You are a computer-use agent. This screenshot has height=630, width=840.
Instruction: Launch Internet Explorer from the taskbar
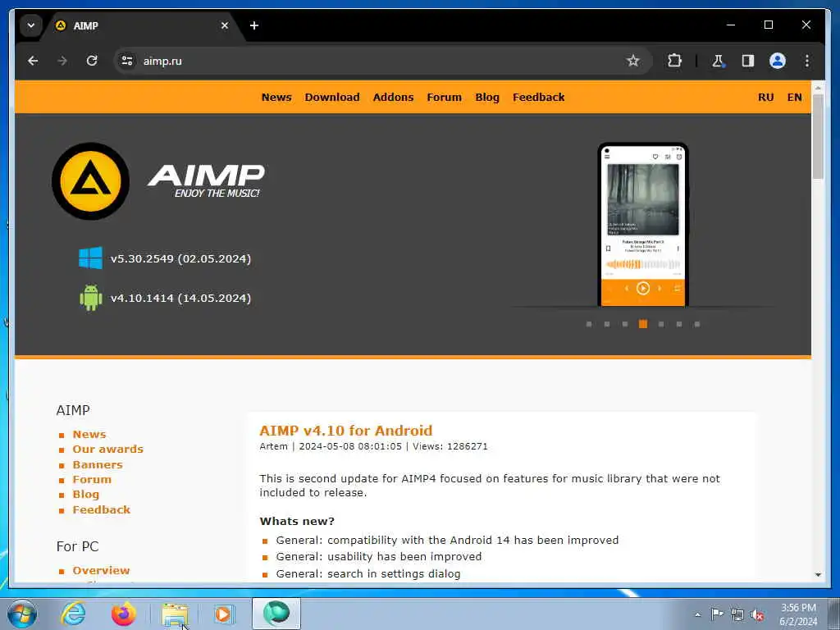[x=73, y=614]
